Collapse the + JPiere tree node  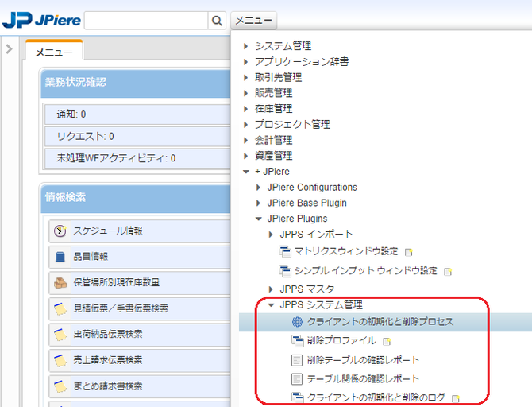pyautogui.click(x=246, y=172)
